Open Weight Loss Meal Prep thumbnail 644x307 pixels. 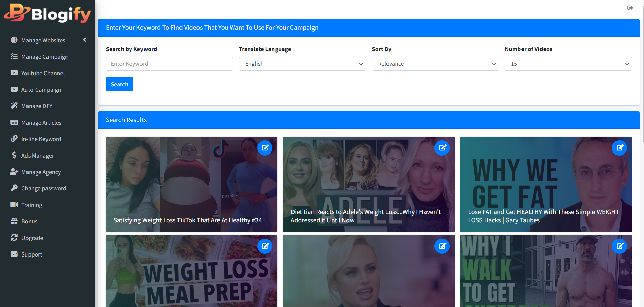coord(191,271)
